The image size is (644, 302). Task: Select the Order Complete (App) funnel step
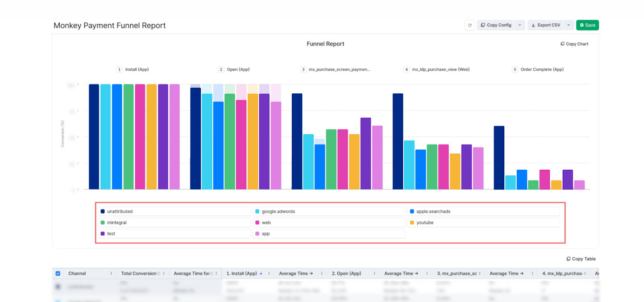[x=541, y=70]
